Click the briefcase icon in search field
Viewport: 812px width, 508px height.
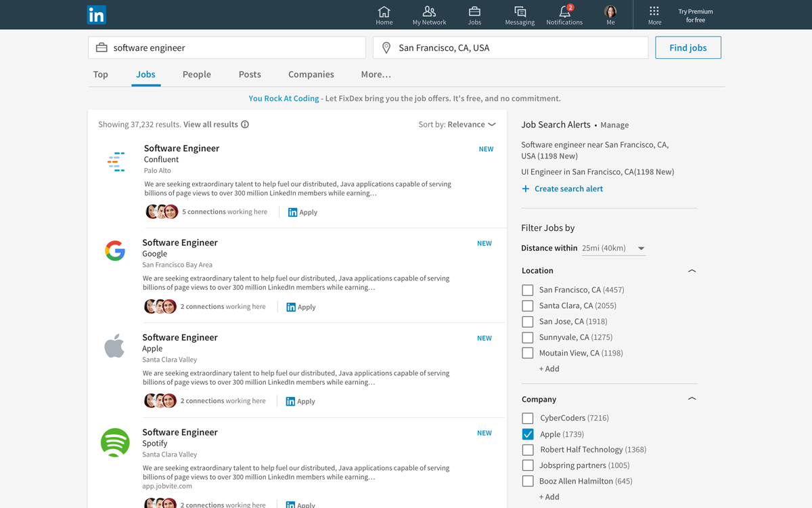(101, 48)
